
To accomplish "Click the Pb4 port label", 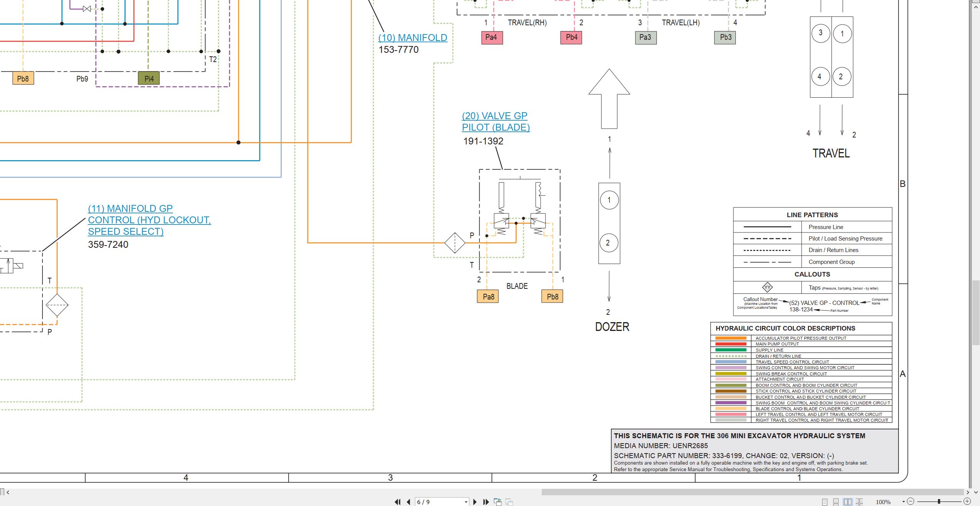I will 571,37.
